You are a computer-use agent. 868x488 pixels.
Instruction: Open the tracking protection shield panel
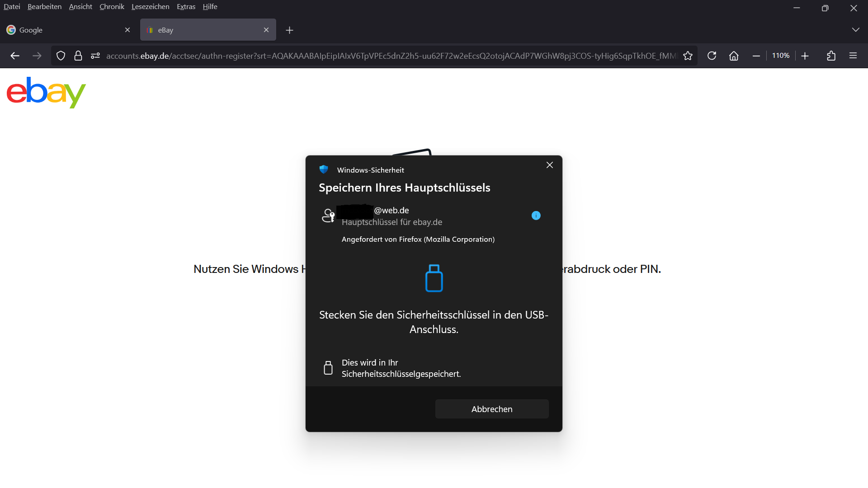pos(61,56)
